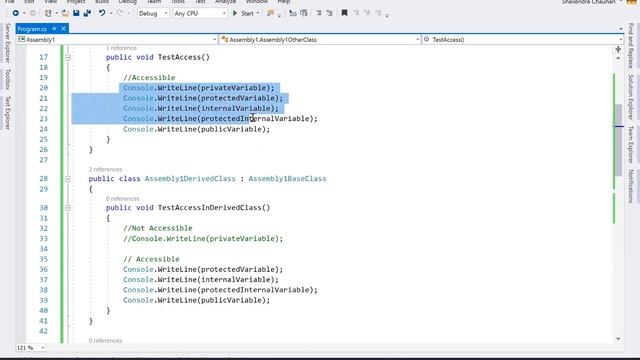This screenshot has height=360, width=640.
Task: Collapse Assembly1DerivedClass at line 28
Action: tap(68, 179)
